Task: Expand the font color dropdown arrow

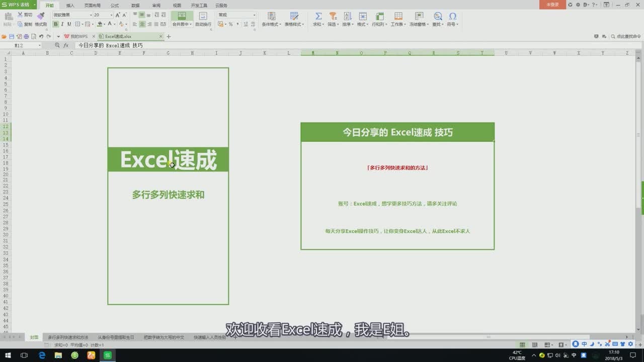Action: point(115,24)
